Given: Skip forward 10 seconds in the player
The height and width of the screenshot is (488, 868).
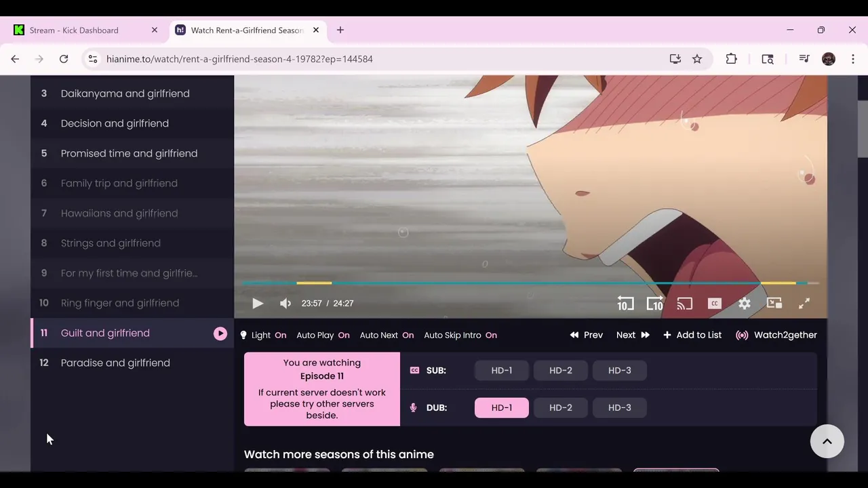Looking at the screenshot, I should (x=654, y=304).
